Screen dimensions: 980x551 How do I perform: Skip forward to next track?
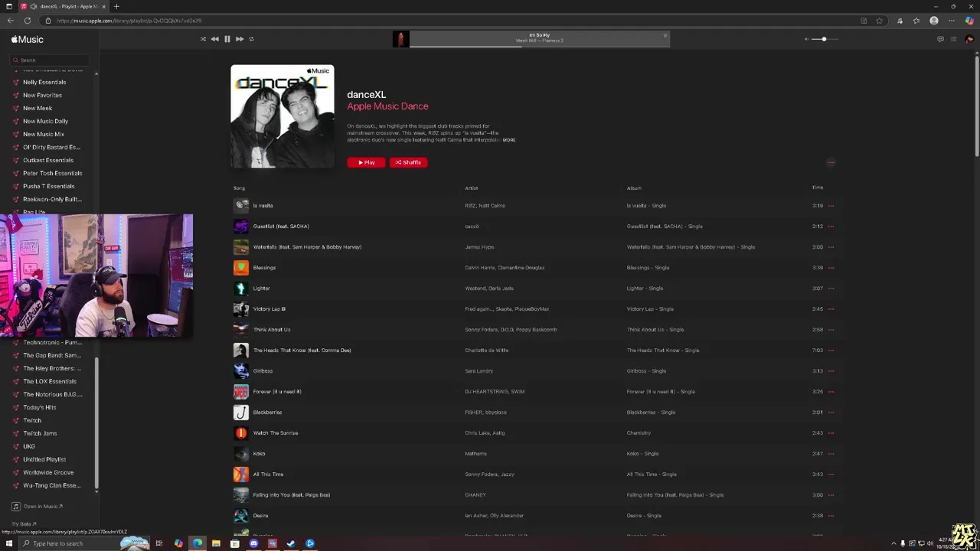[240, 39]
